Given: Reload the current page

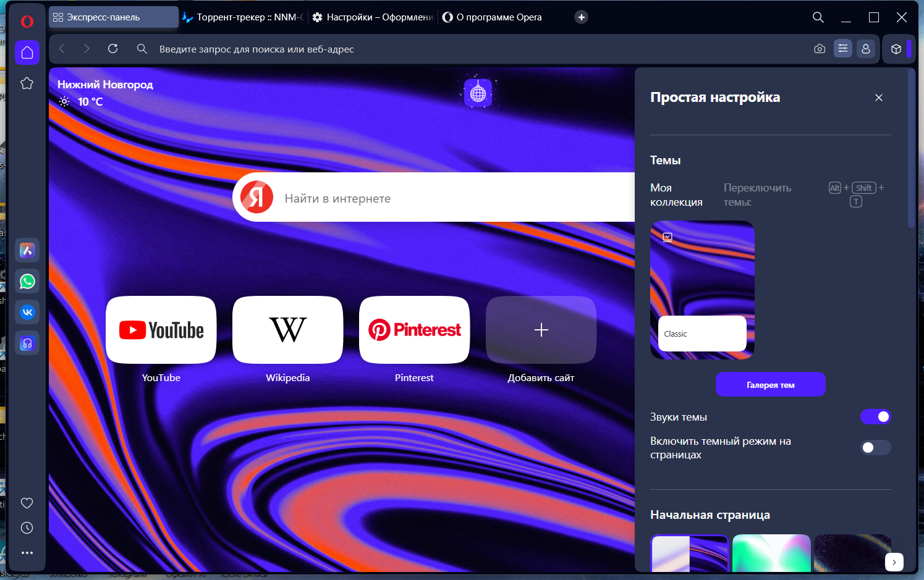Looking at the screenshot, I should (112, 49).
